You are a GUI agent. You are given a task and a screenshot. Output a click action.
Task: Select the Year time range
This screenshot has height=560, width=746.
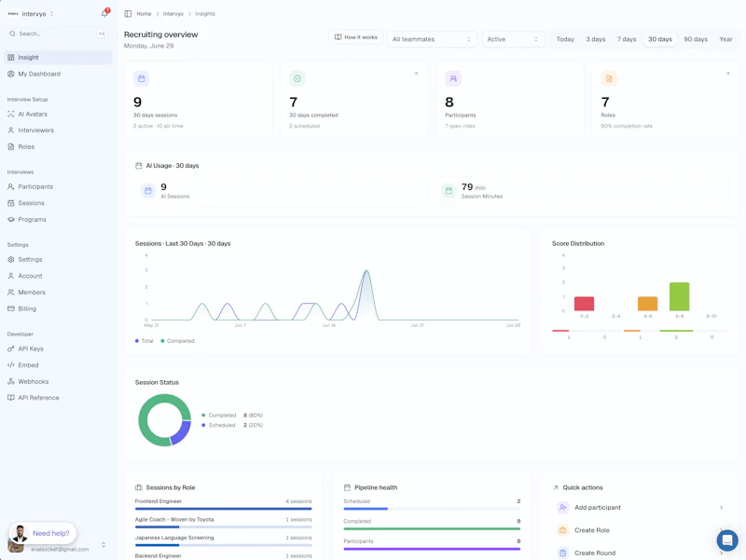[x=725, y=39]
